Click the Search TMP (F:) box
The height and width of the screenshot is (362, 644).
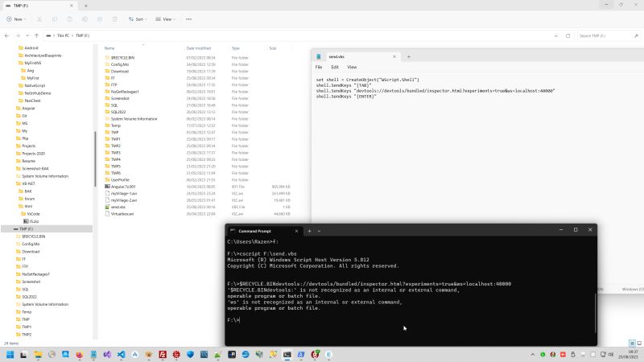pos(609,35)
